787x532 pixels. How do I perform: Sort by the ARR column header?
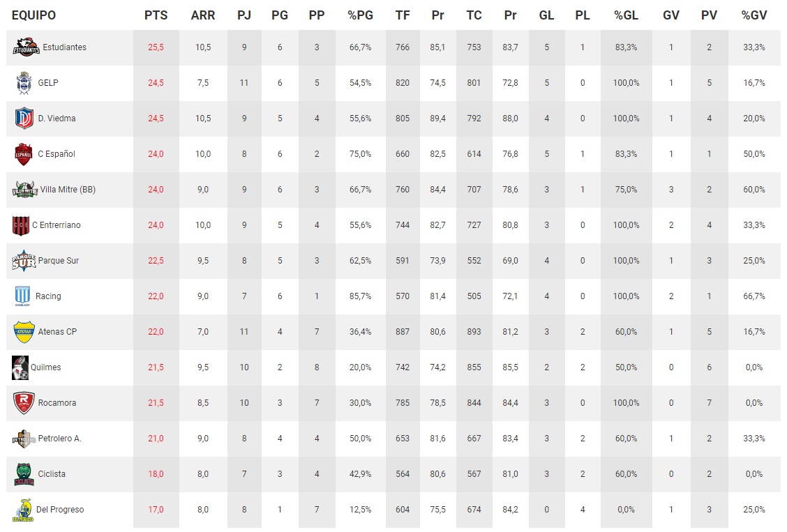click(x=202, y=15)
